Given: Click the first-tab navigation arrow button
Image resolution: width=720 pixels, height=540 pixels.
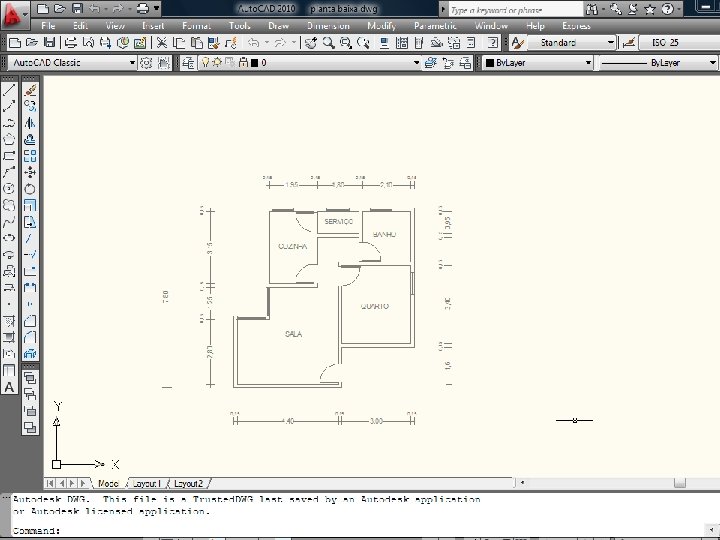Looking at the screenshot, I should (x=51, y=483).
